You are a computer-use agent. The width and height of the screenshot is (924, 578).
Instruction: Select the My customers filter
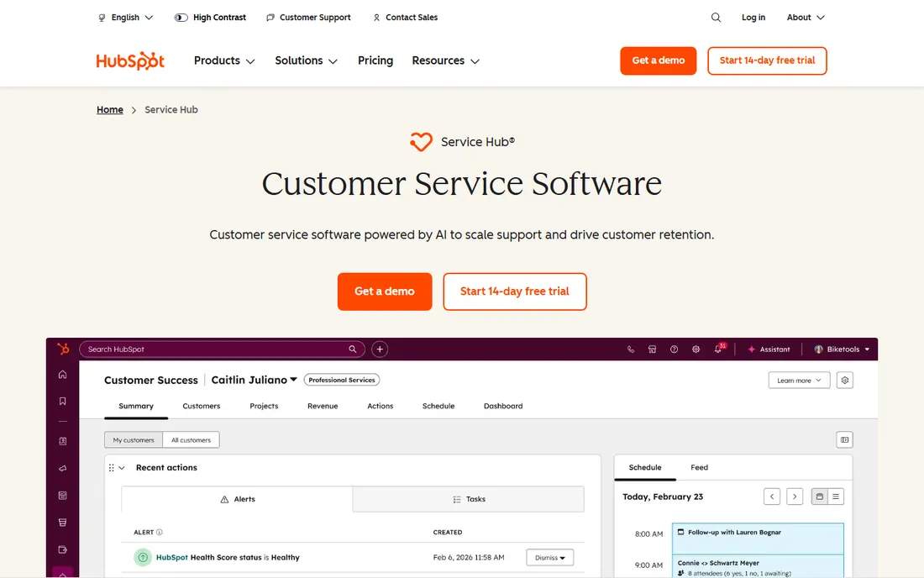134,440
